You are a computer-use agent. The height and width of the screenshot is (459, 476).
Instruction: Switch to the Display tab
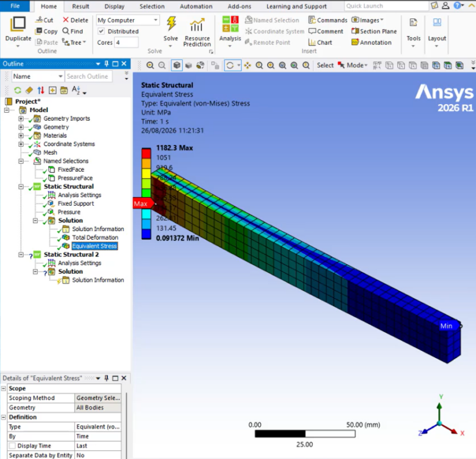point(115,6)
